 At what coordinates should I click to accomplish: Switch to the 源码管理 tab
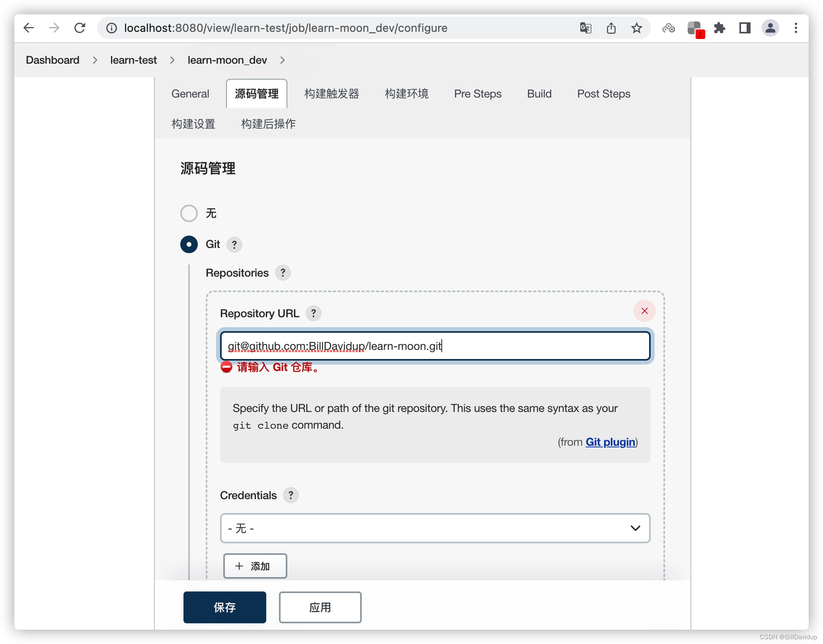pos(257,94)
